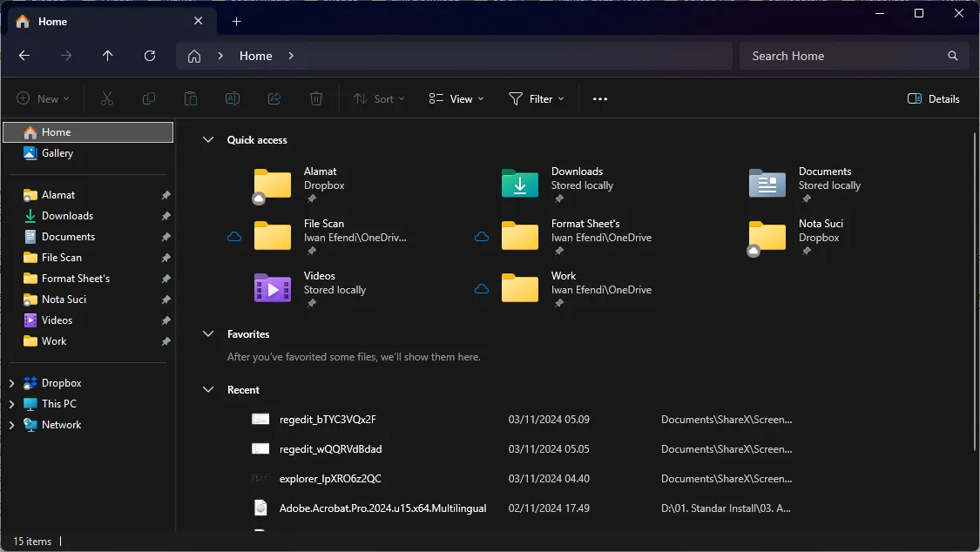Toggle the Details pane
This screenshot has height=552, width=980.
pos(933,98)
